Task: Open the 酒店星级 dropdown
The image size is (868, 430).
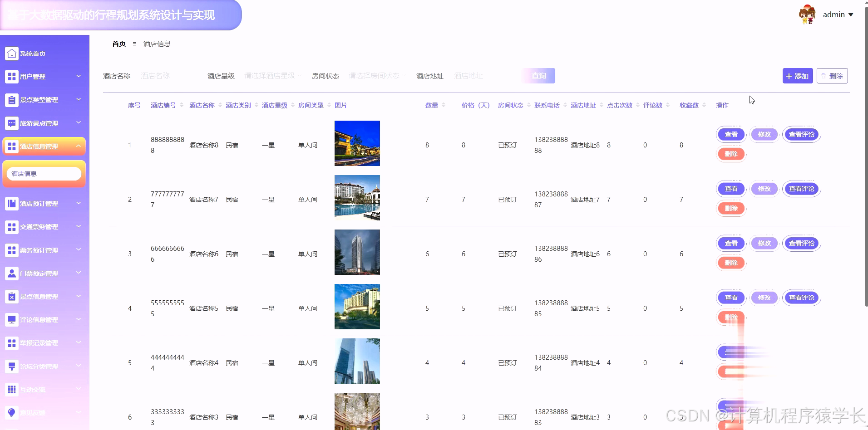Action: click(x=271, y=76)
